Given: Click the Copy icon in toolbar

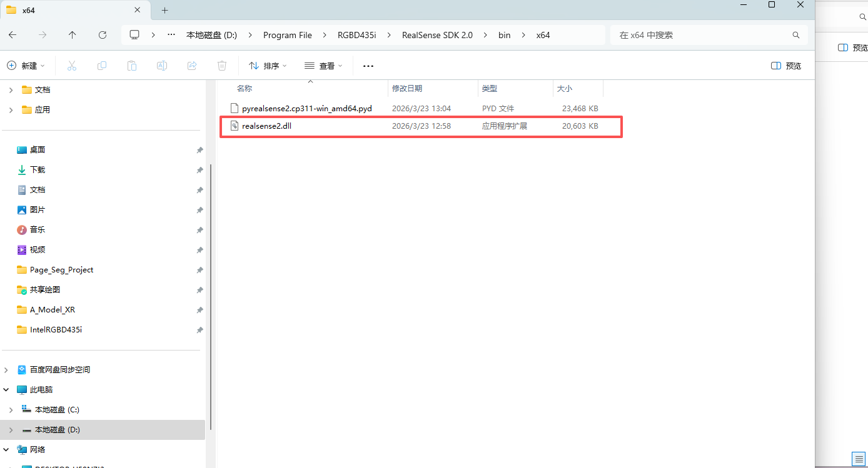Looking at the screenshot, I should pos(102,66).
